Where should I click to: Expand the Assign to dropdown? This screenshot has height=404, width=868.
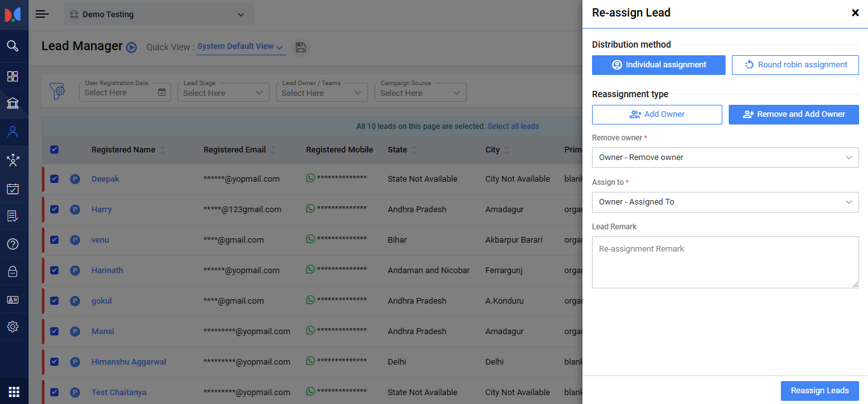(725, 202)
